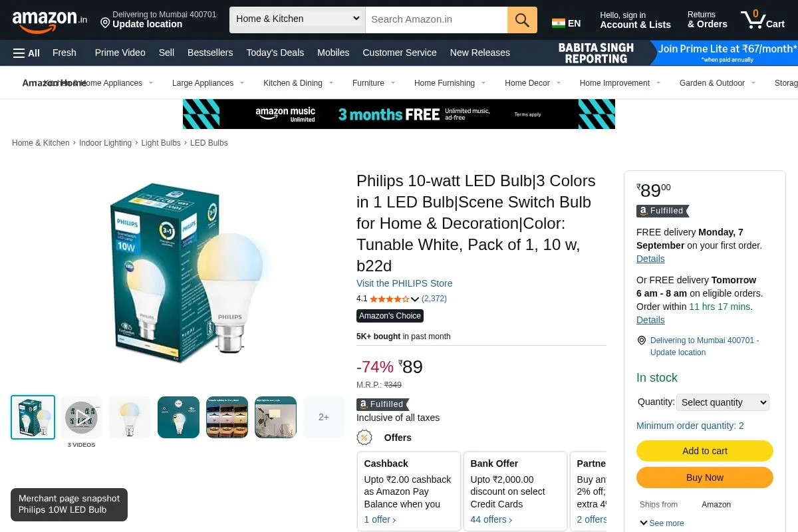Viewport: 798px width, 532px height.
Task: Click the Add to cart button
Action: [705, 451]
